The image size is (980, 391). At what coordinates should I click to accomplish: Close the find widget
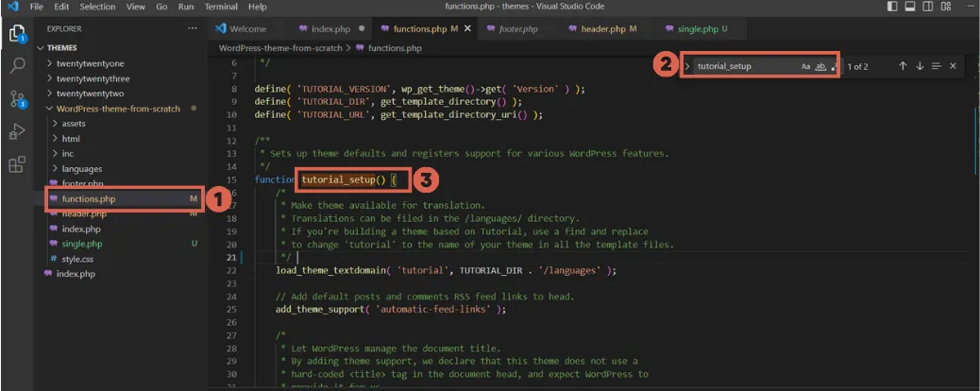coord(953,66)
